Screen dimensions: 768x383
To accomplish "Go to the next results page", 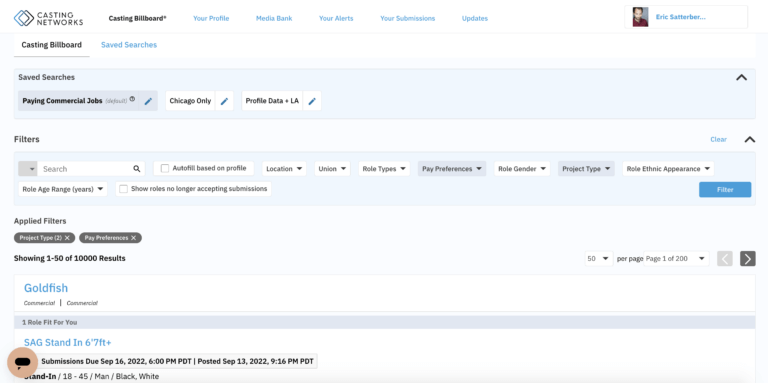I will point(747,259).
